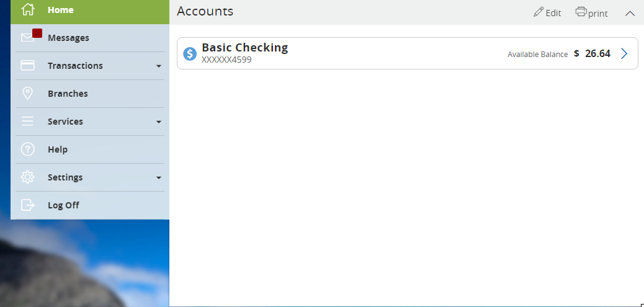Screen dimensions: 644x307
Task: Click the Services list icon
Action: pyautogui.click(x=27, y=122)
